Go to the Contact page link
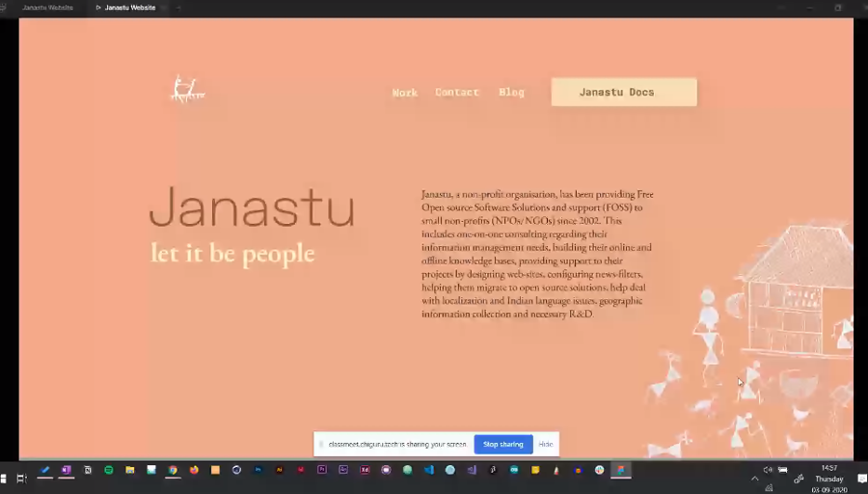The height and width of the screenshot is (494, 868). (x=457, y=93)
